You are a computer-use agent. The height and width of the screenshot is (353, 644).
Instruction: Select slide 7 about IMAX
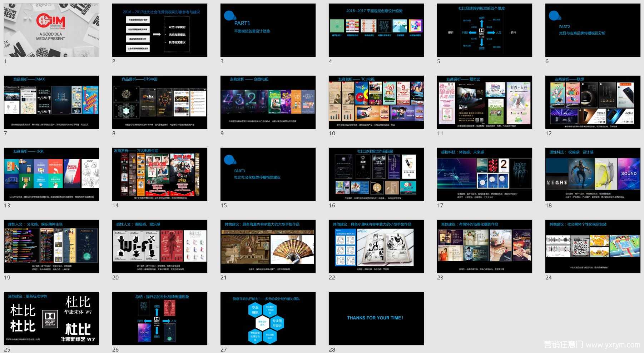51,102
